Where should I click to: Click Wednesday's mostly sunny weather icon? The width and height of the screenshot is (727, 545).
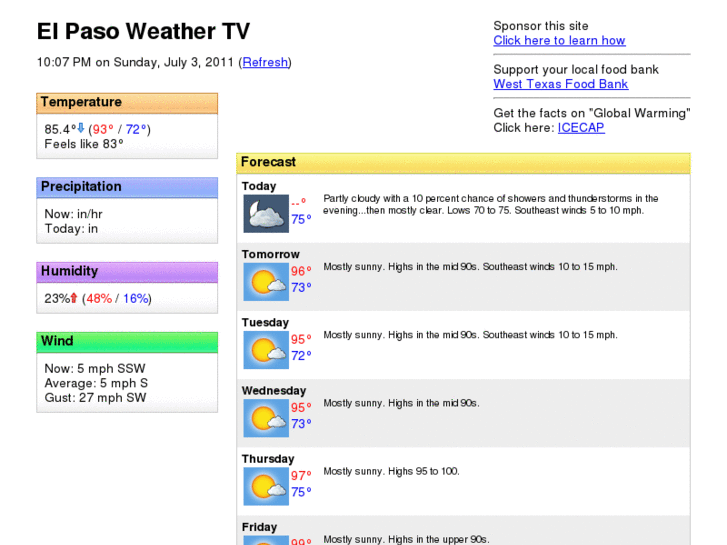[x=266, y=418]
